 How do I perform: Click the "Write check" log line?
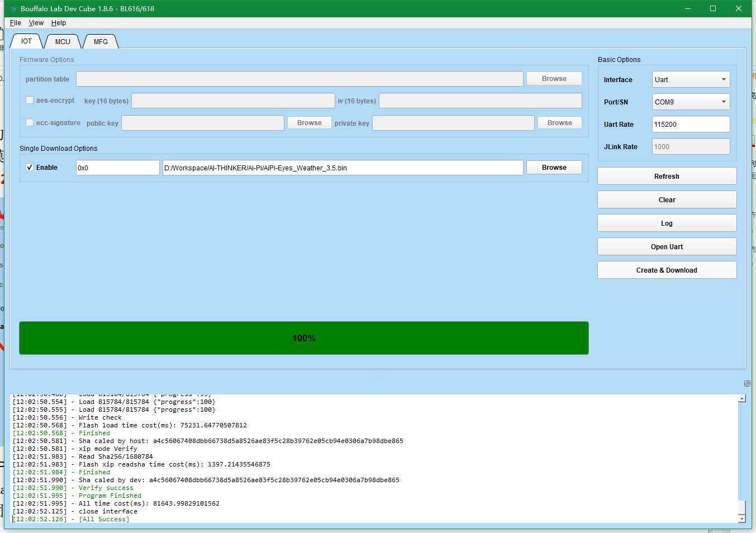pos(67,417)
